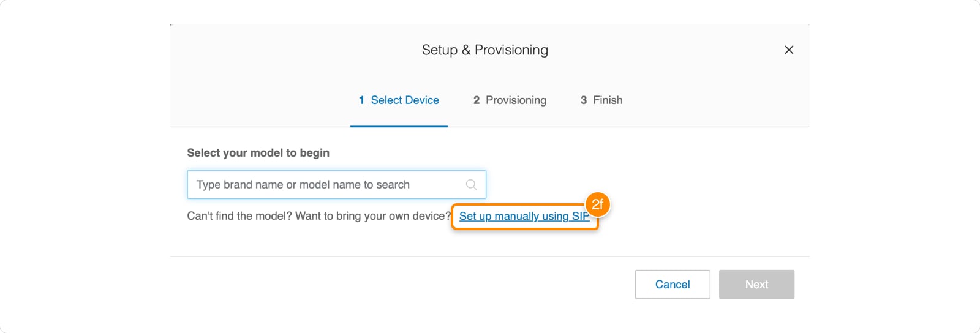The height and width of the screenshot is (333, 980).
Task: Click the Select your model to begin heading
Action: pos(258,153)
